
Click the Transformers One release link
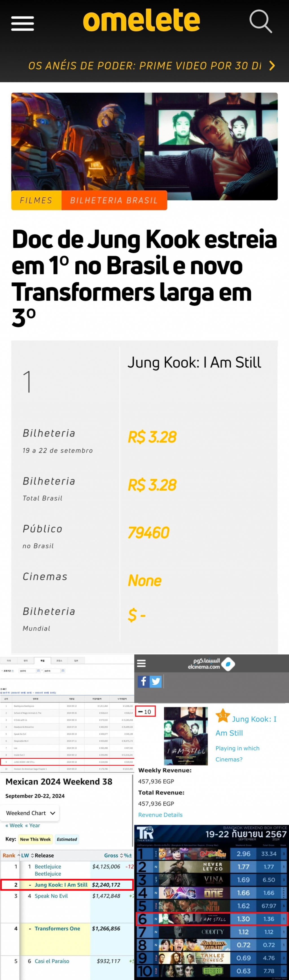click(57, 928)
